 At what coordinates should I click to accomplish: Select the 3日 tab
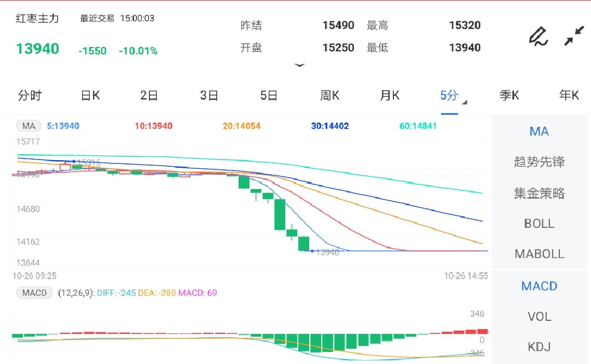click(209, 95)
